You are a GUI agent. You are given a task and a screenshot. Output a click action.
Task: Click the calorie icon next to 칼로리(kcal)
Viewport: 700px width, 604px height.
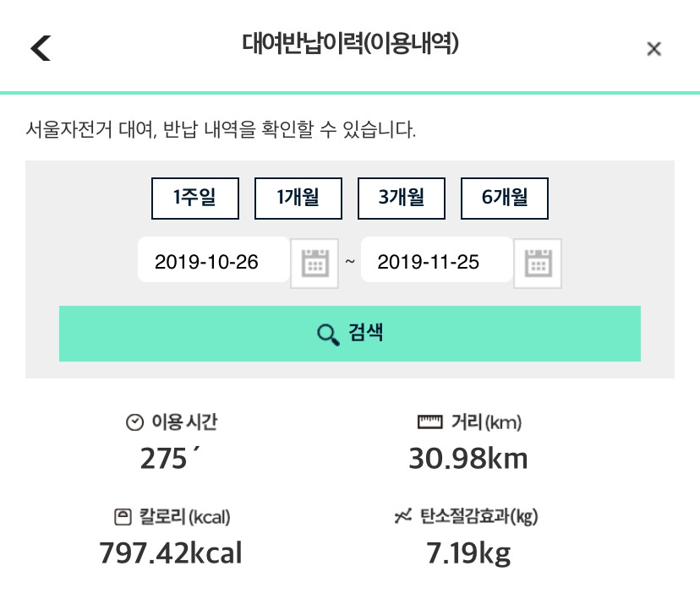coord(123,517)
